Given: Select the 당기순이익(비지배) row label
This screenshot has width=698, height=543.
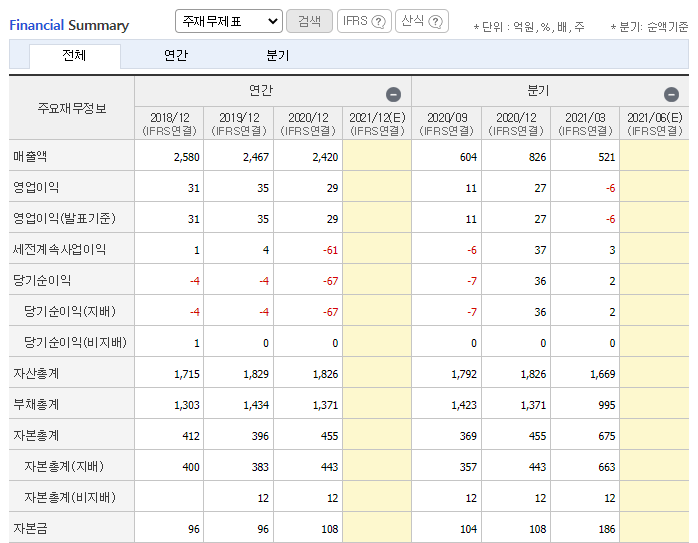Looking at the screenshot, I should [75, 342].
